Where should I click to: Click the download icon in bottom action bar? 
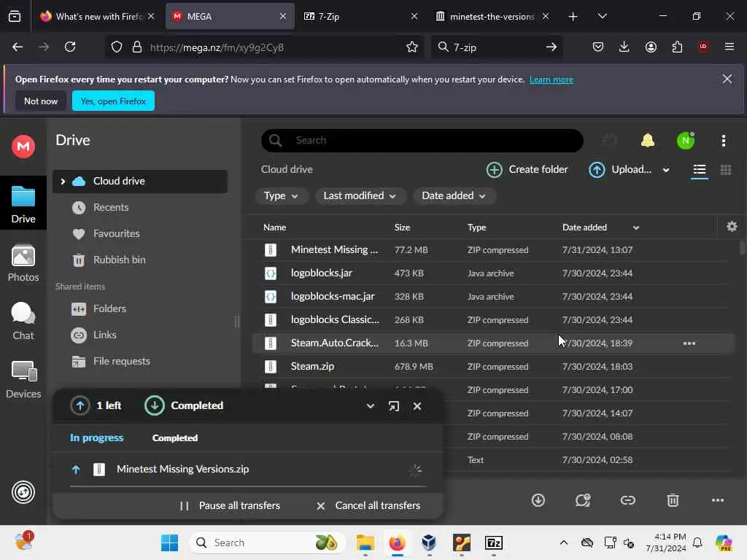click(x=538, y=500)
